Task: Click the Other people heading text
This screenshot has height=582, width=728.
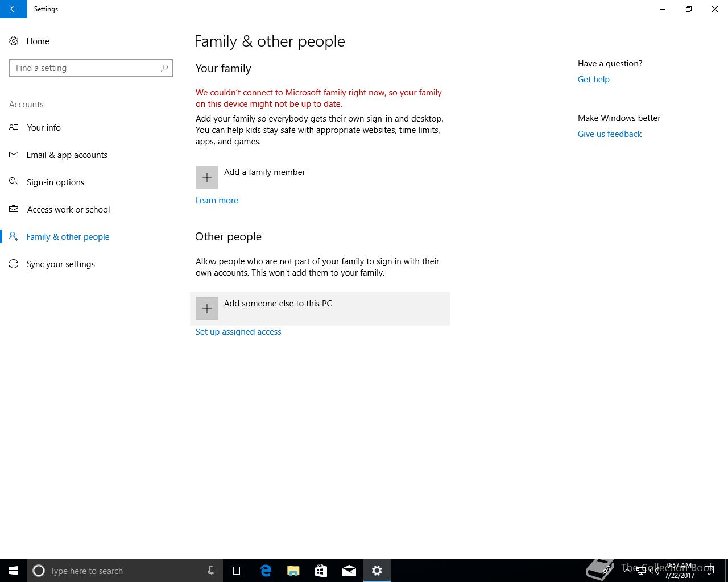Action: [228, 236]
